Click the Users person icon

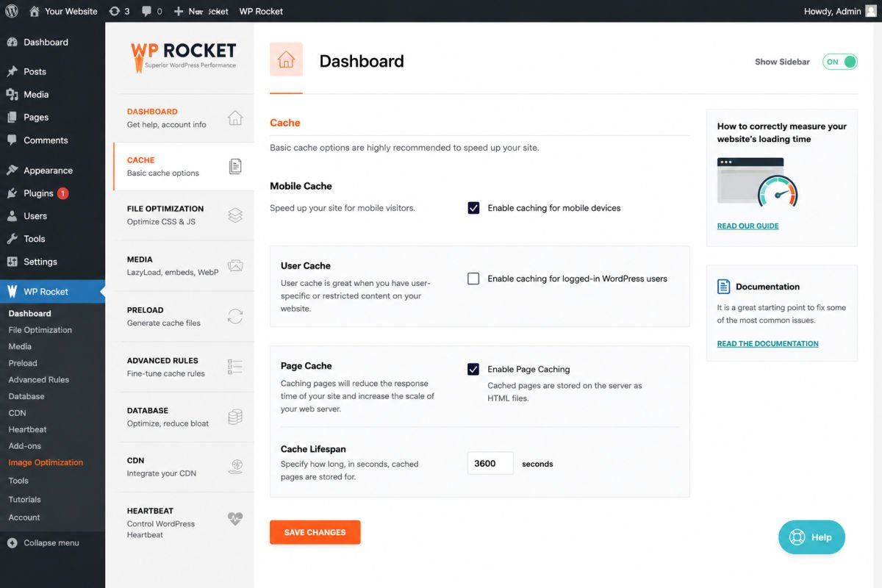click(12, 216)
